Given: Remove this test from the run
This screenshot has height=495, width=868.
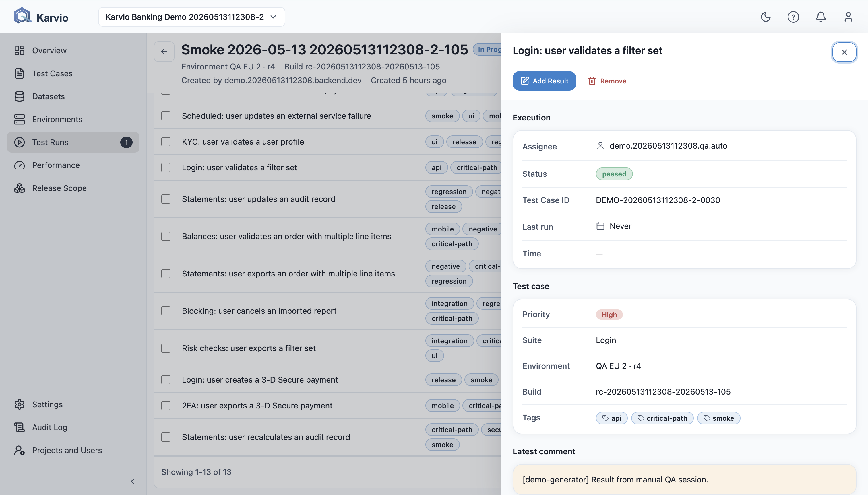Looking at the screenshot, I should (607, 81).
